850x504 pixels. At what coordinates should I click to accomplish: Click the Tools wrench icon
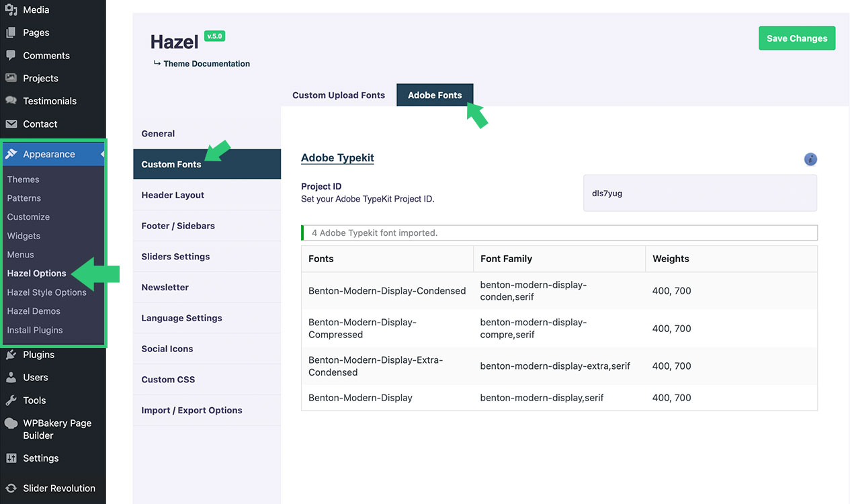click(11, 401)
